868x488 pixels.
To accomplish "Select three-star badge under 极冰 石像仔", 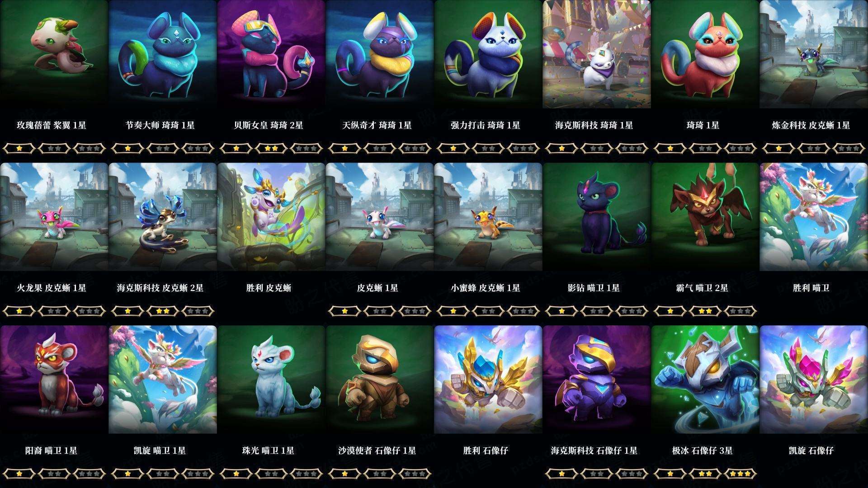I will [x=741, y=474].
